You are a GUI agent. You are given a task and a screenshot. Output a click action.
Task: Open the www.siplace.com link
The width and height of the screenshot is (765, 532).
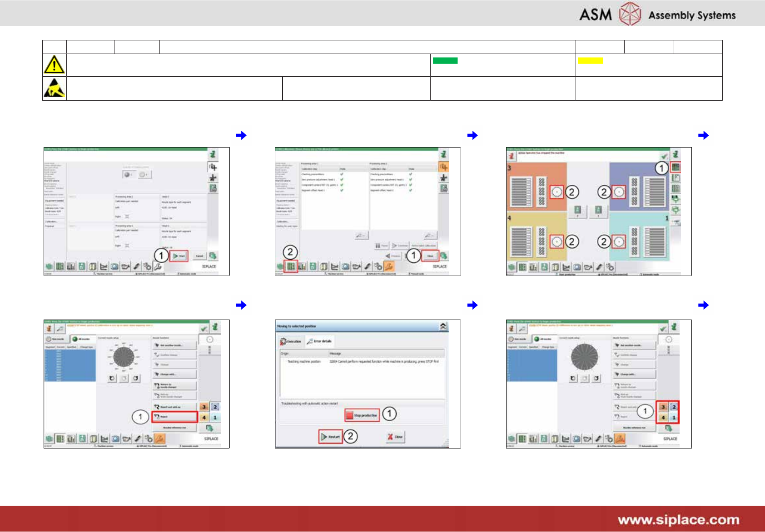[x=678, y=520]
